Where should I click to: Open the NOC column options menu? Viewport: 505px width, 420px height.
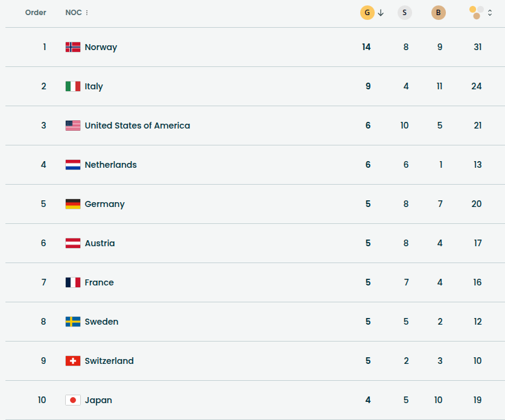[87, 13]
